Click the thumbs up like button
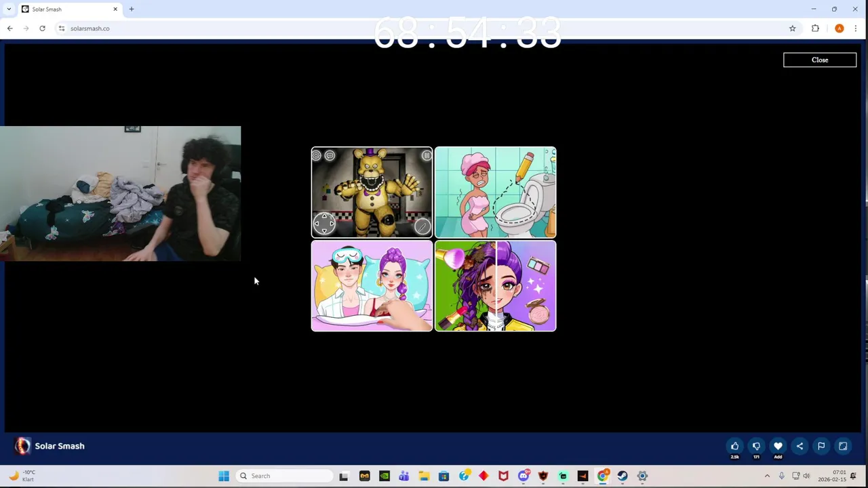The height and width of the screenshot is (488, 868). (734, 446)
